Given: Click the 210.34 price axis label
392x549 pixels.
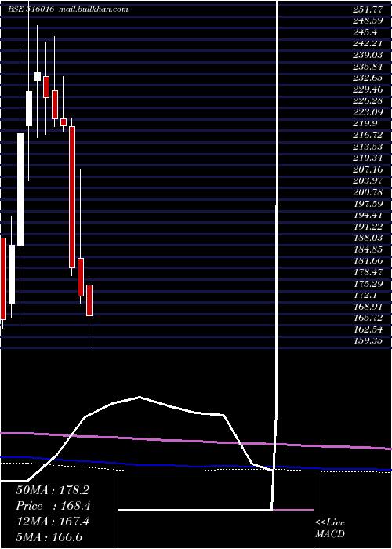Looking at the screenshot, I should (x=368, y=158).
